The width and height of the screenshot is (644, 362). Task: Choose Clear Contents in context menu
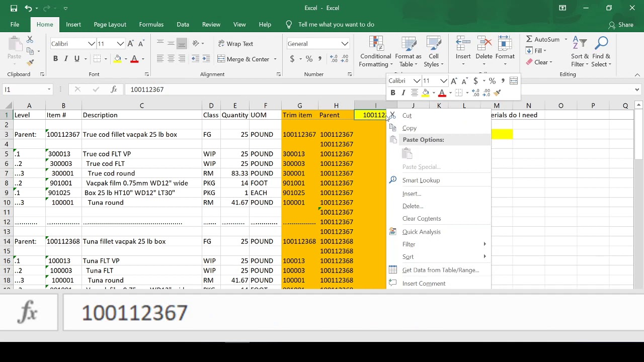tap(439, 219)
